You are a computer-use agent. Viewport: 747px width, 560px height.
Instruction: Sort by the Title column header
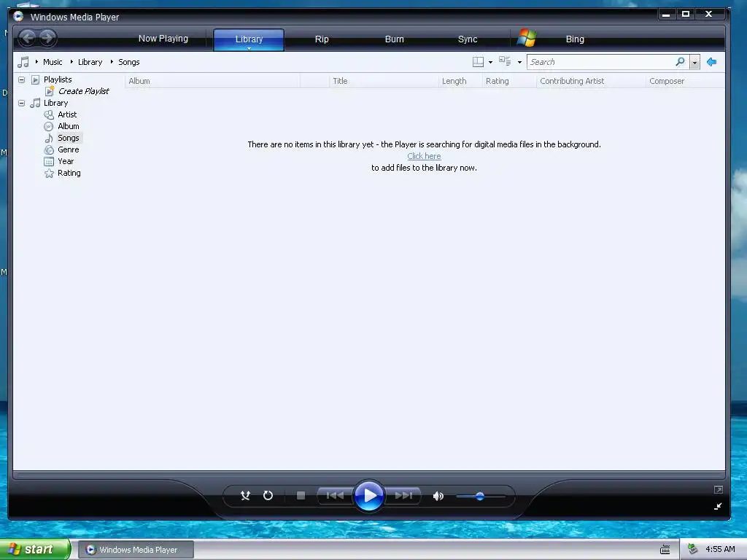pos(384,81)
